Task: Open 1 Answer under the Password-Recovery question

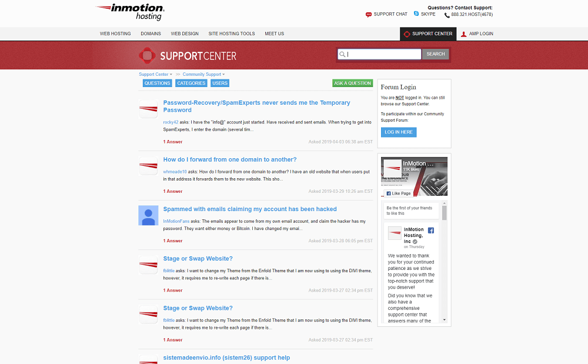Action: (x=173, y=142)
